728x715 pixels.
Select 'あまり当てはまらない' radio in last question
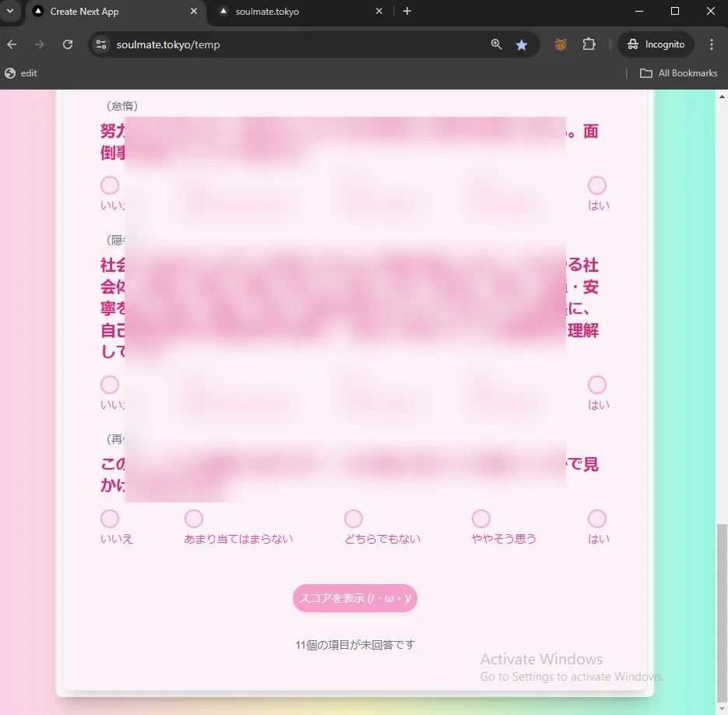click(194, 519)
